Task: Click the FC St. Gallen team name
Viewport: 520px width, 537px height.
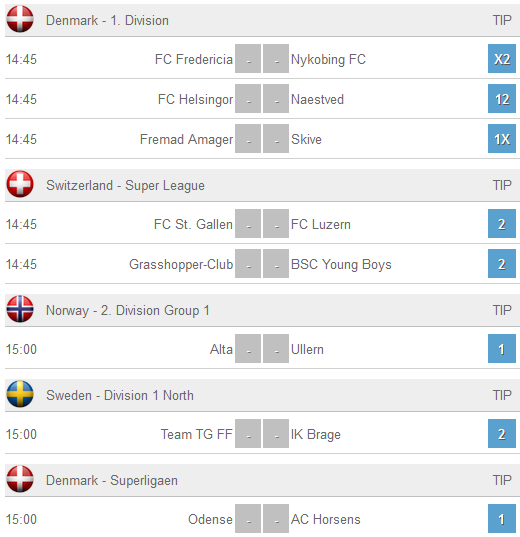Action: [x=193, y=224]
